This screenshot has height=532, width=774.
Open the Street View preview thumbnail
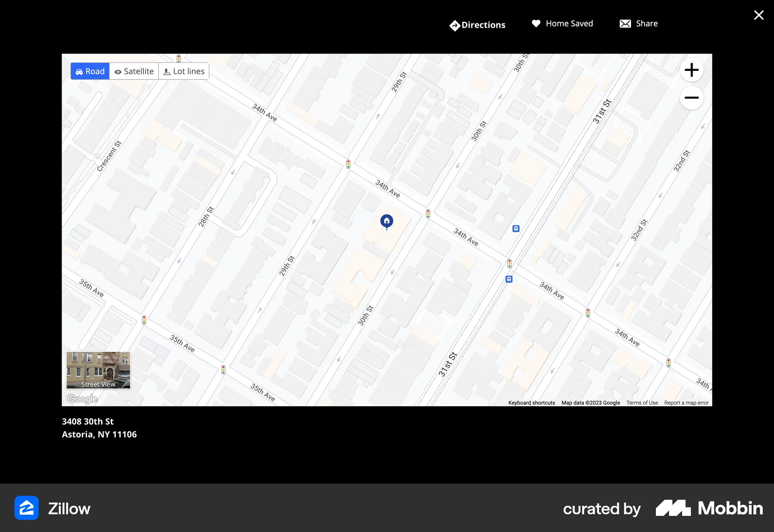[98, 370]
